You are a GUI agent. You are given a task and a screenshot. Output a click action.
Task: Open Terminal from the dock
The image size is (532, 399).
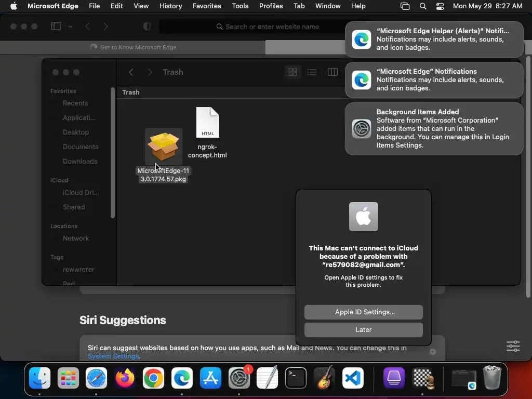(x=296, y=378)
